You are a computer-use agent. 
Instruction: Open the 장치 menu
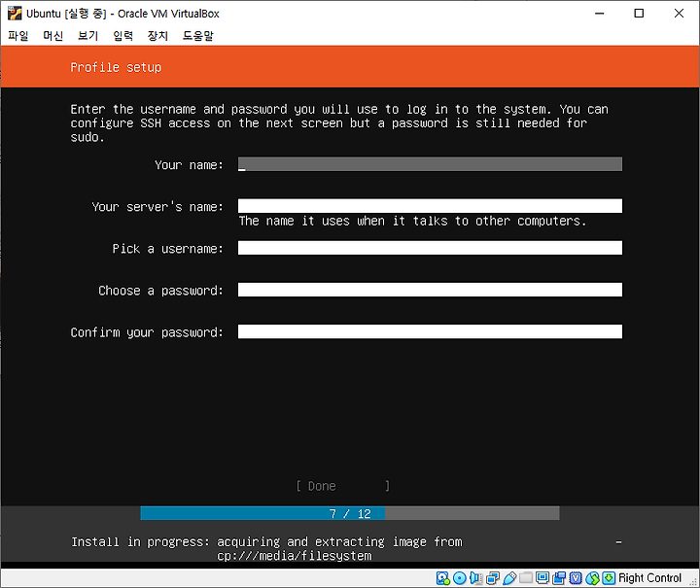157,36
